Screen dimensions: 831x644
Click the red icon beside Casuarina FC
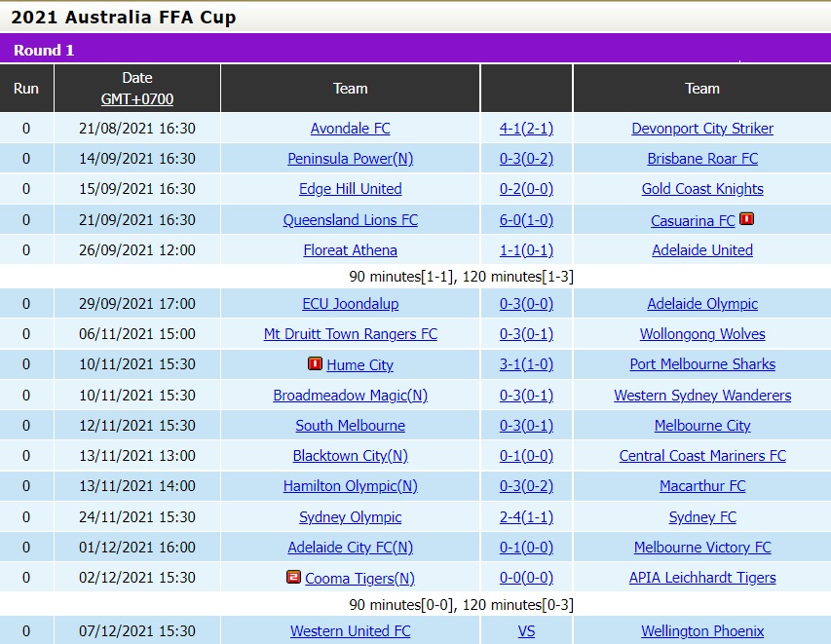(x=745, y=220)
